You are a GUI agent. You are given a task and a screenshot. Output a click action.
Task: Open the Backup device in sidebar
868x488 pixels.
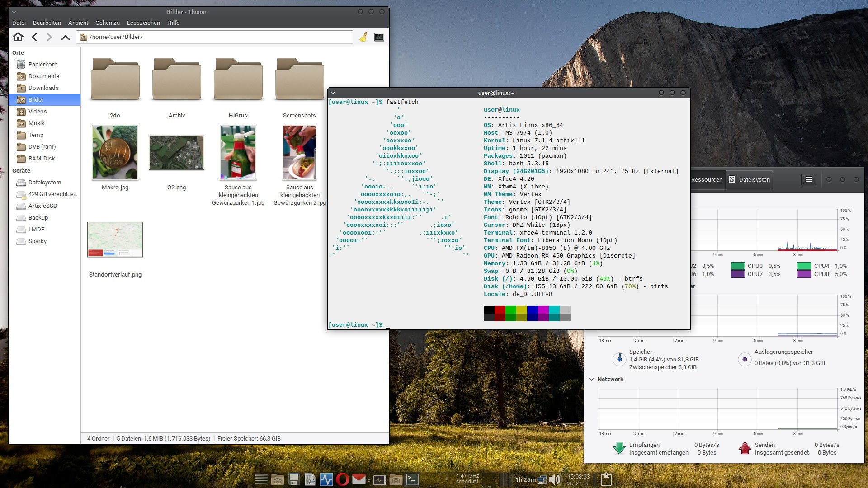(44, 218)
